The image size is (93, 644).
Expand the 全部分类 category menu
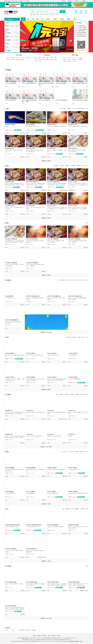(x=10, y=19)
